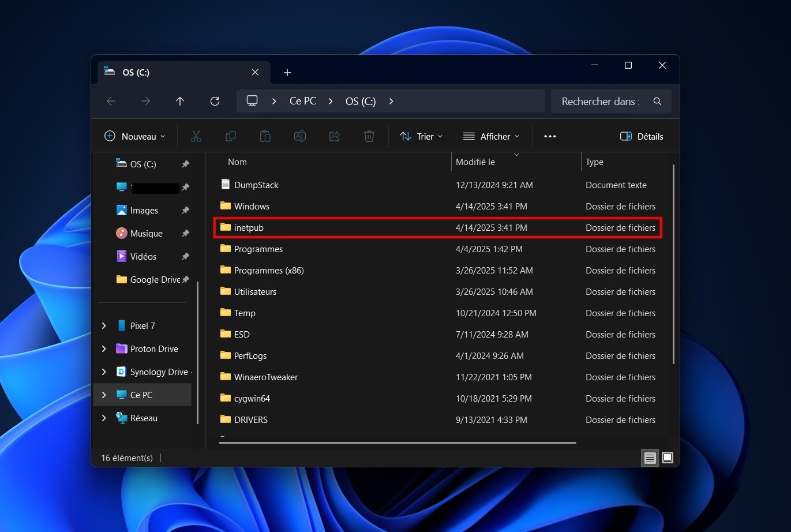Open the Afficher view dropdown
Viewport: 791px width, 532px height.
[x=491, y=137]
